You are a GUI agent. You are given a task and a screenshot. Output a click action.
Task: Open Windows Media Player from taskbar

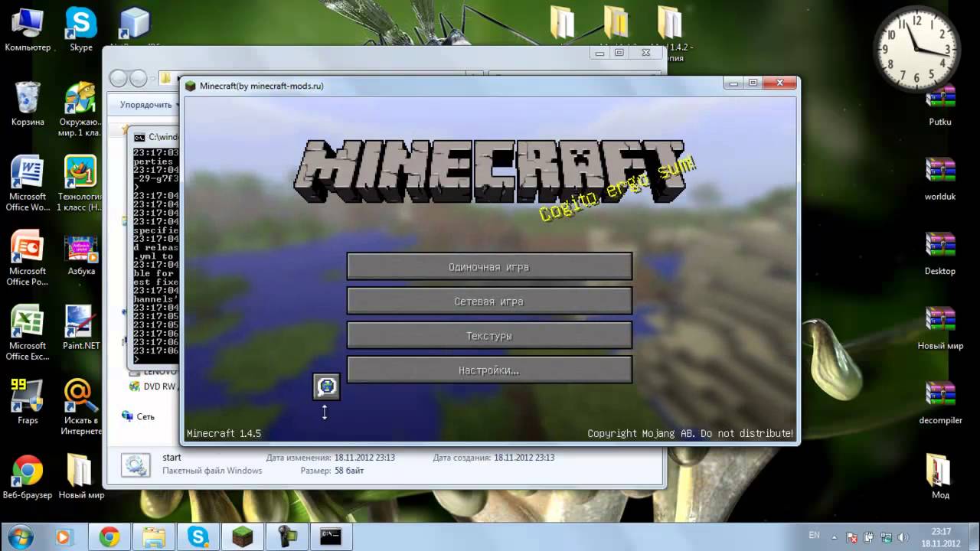[x=64, y=536]
